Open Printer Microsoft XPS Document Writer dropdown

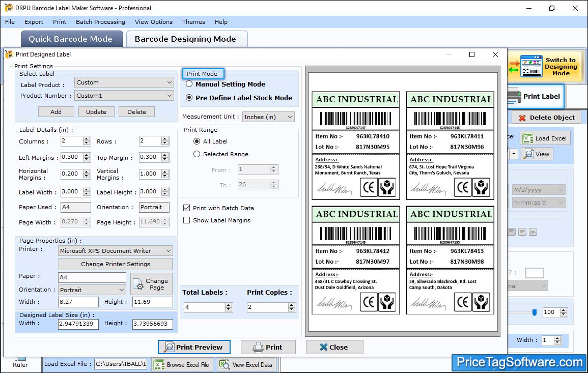pyautogui.click(x=116, y=251)
